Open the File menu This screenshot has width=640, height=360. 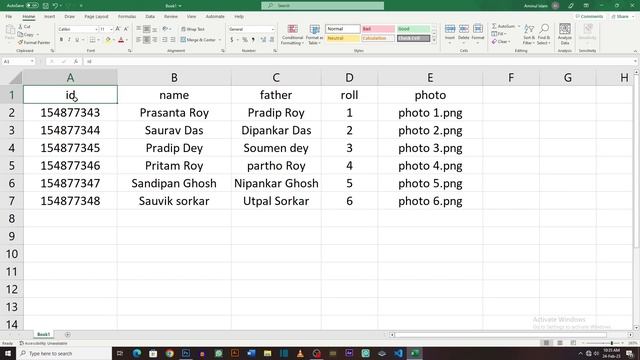pyautogui.click(x=9, y=16)
